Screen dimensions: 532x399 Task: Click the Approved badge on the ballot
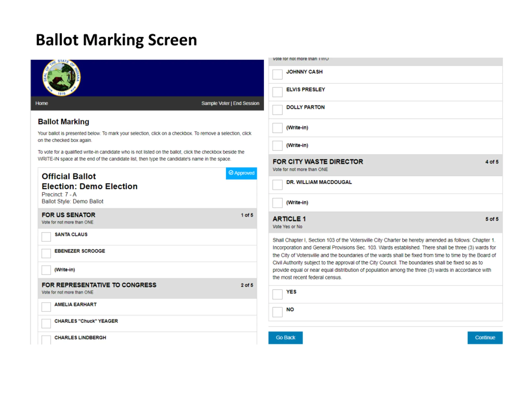pos(241,173)
